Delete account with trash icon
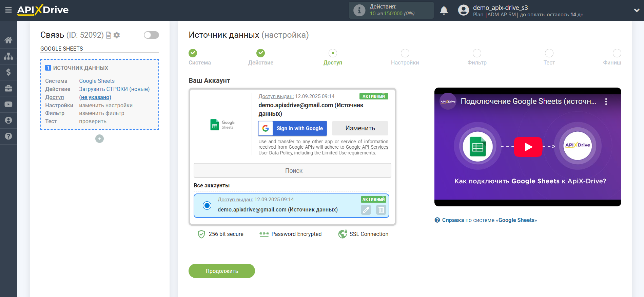This screenshot has width=644, height=297. [381, 210]
